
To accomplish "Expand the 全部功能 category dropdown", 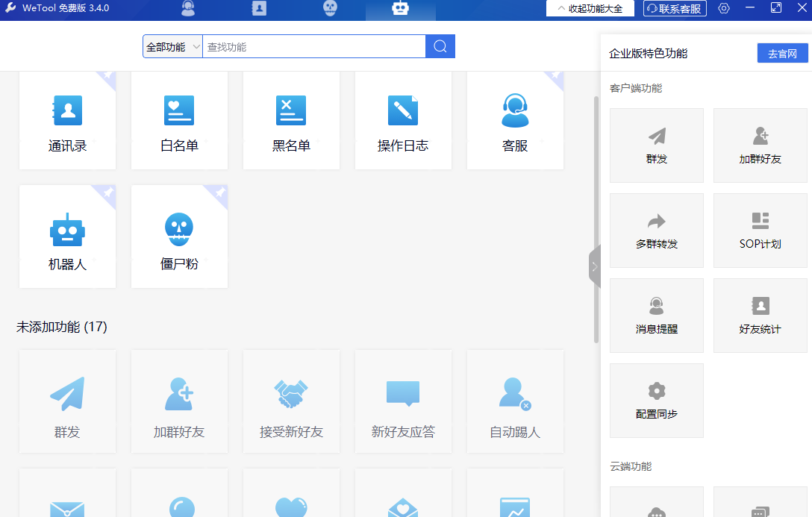I will (x=172, y=46).
